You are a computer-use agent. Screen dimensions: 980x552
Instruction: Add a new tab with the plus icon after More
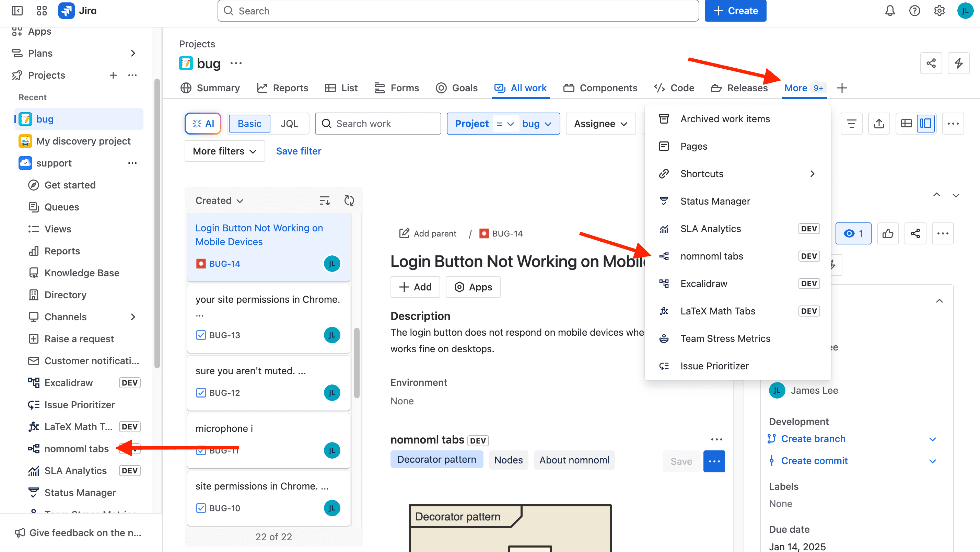pos(842,88)
